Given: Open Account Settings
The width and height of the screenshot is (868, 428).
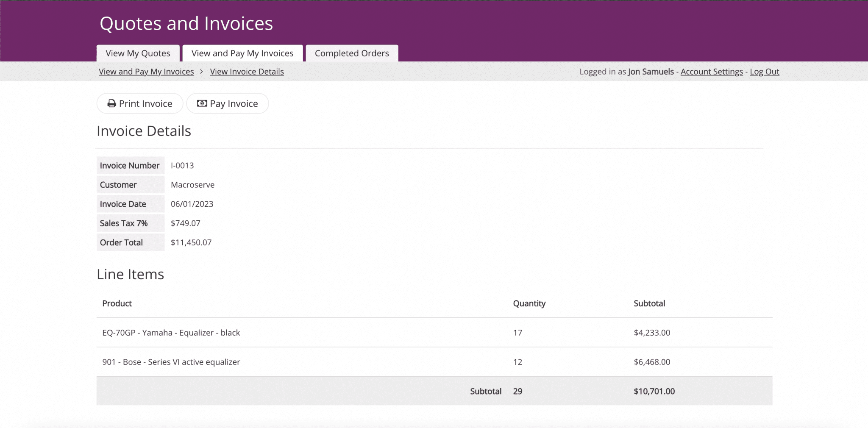Looking at the screenshot, I should (711, 71).
